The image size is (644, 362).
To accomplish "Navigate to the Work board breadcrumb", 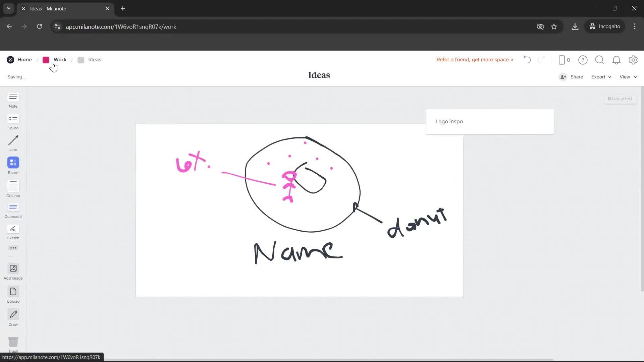I will point(60,59).
